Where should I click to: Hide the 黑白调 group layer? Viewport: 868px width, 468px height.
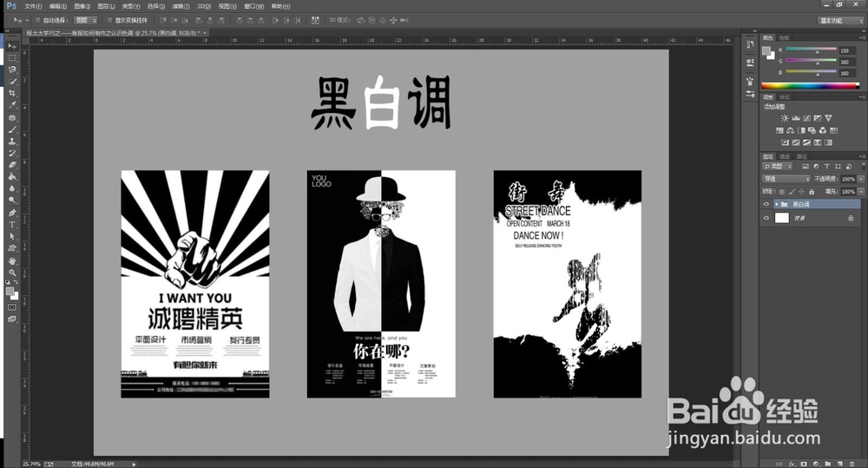766,204
